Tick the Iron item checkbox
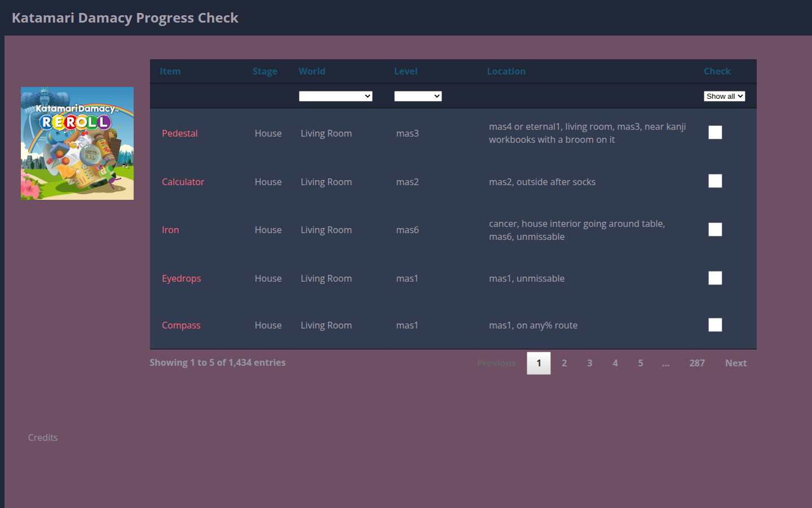 click(715, 229)
